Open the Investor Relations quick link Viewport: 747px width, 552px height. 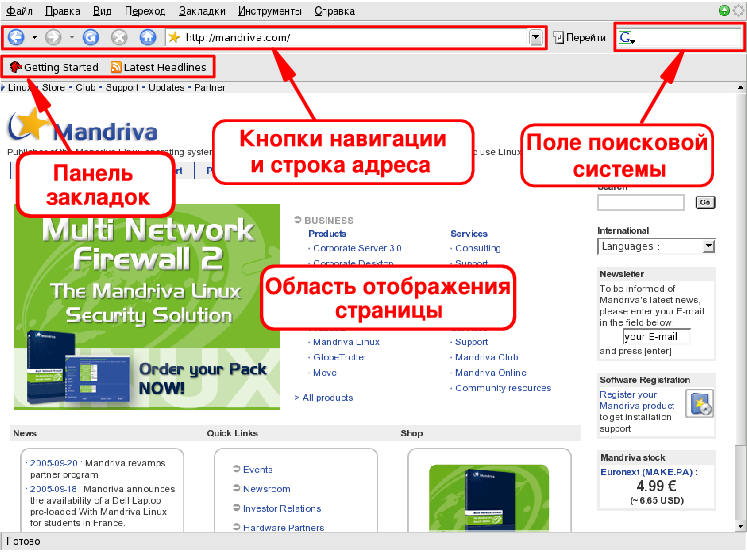pos(282,509)
